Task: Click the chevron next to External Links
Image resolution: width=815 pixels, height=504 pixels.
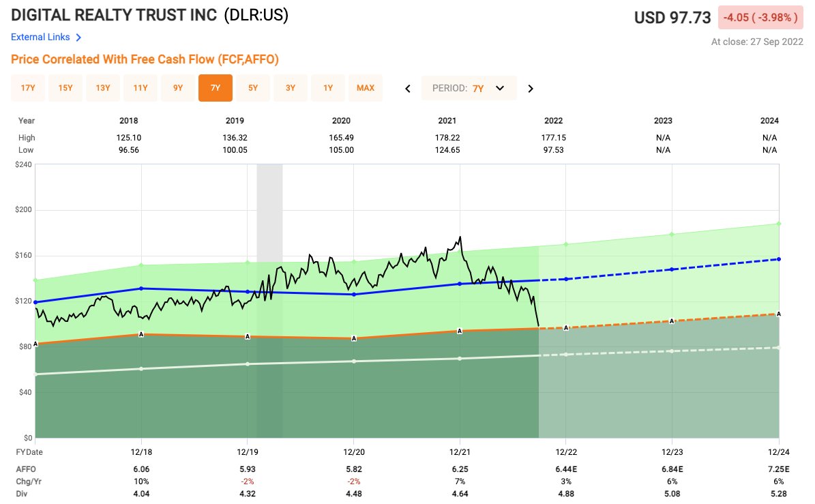Action: pos(78,38)
